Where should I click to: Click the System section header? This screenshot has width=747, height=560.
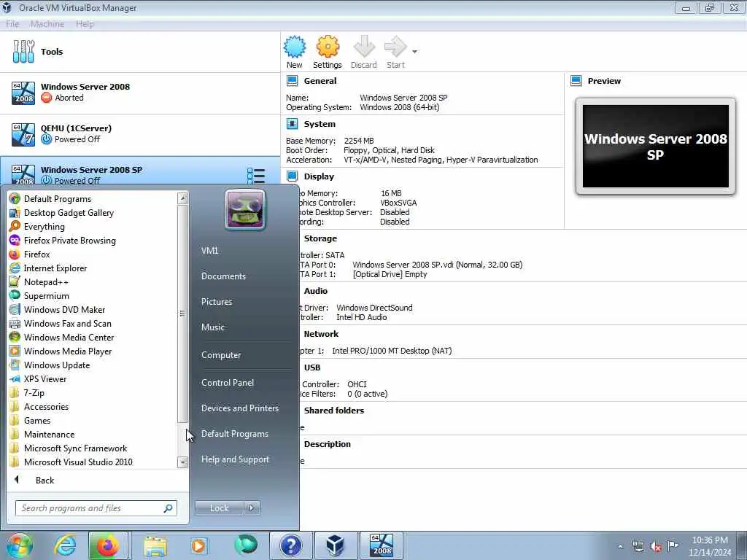320,124
